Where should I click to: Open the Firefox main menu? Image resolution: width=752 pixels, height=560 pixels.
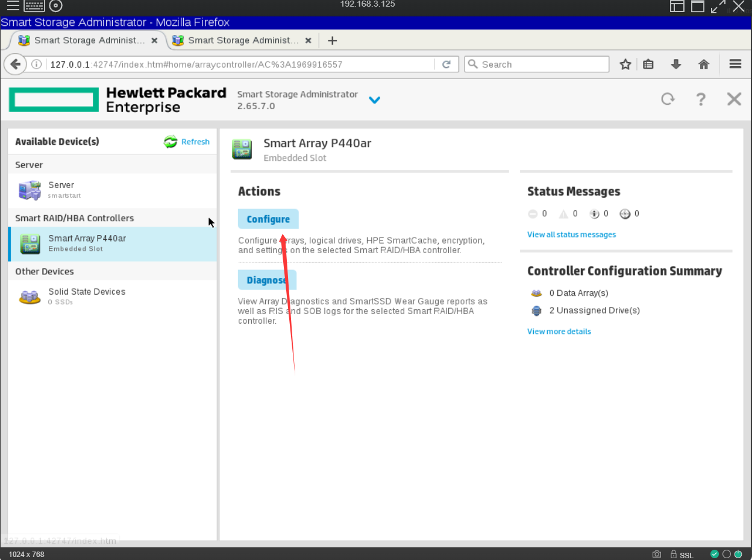point(735,64)
